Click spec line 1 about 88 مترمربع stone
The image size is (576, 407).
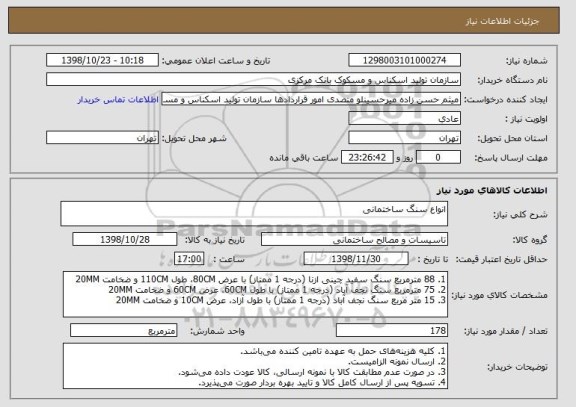click(261, 279)
